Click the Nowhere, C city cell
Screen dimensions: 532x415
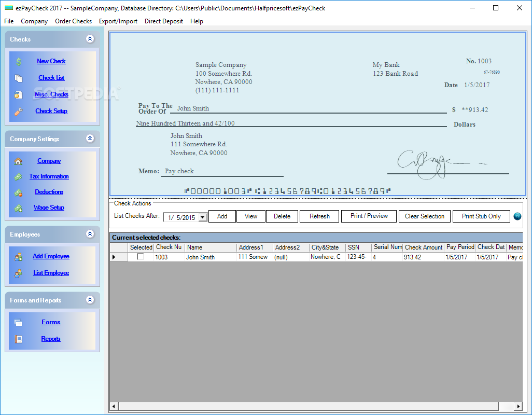[x=327, y=257]
